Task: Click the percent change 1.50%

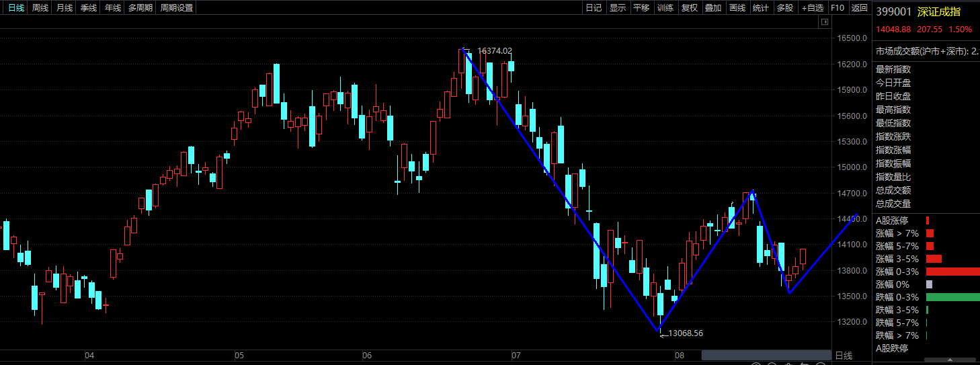Action: coord(961,30)
